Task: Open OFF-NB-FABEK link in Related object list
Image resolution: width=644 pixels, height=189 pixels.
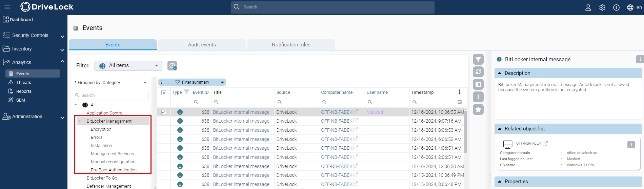Action: click(x=528, y=143)
